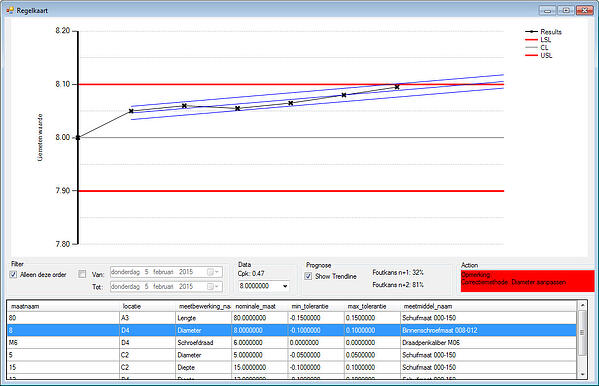
Task: Click the red Action Opmerking panel
Action: tap(528, 281)
